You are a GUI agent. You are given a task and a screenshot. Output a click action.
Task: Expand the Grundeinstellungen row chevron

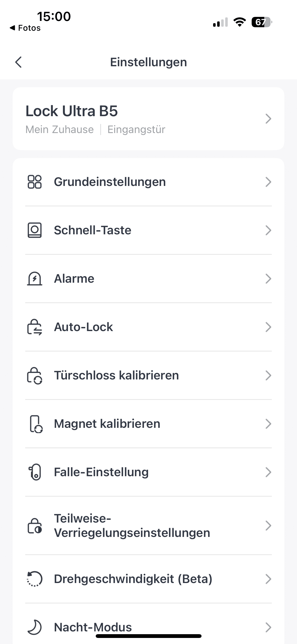pos(268,182)
